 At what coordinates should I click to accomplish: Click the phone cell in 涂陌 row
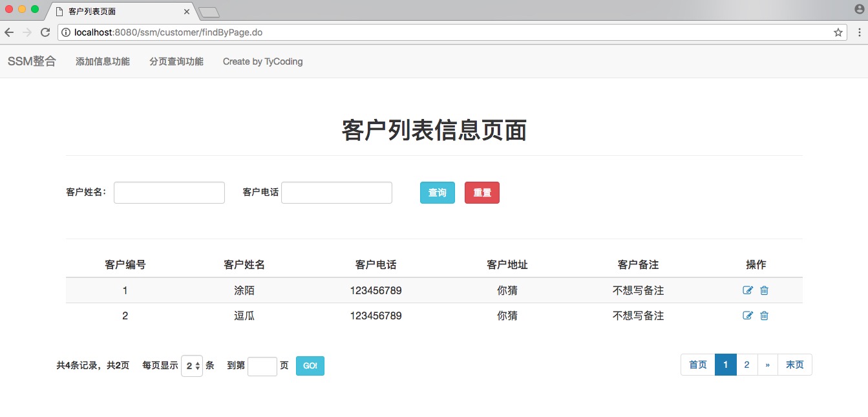(376, 290)
